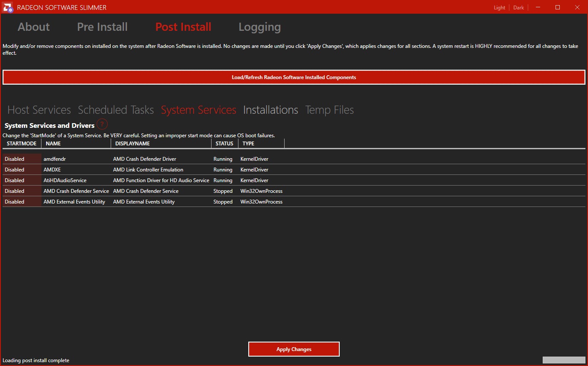Click the Apply Changes button

coord(294,349)
